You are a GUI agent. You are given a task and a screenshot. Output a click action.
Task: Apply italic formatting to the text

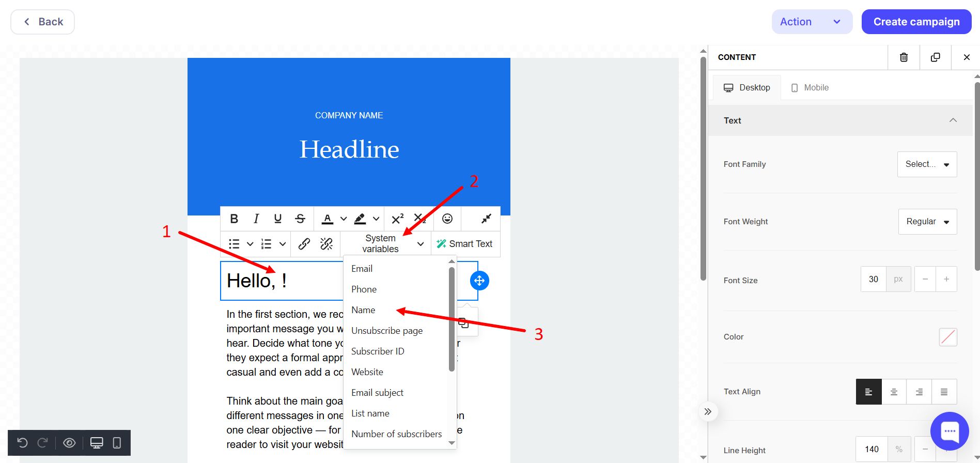[256, 219]
